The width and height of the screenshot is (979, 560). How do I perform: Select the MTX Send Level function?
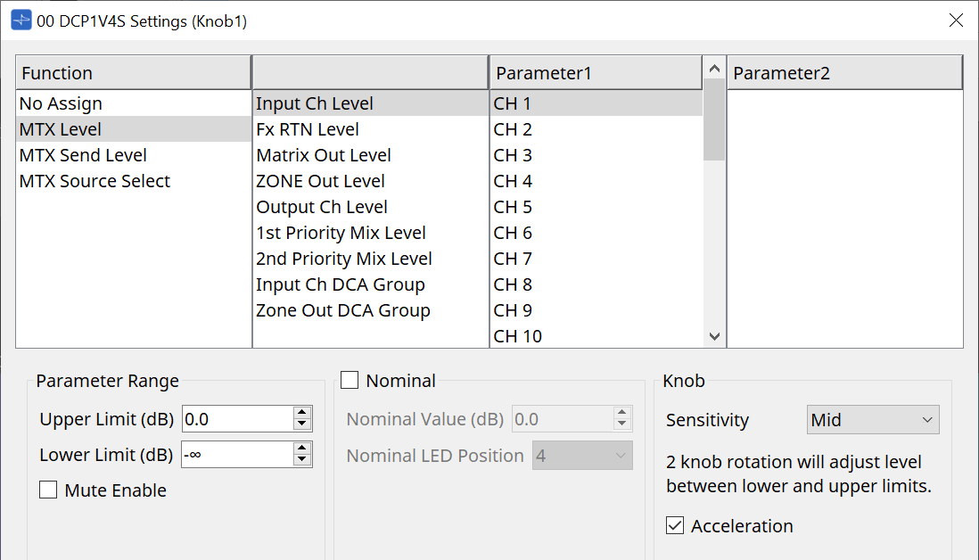click(x=81, y=154)
